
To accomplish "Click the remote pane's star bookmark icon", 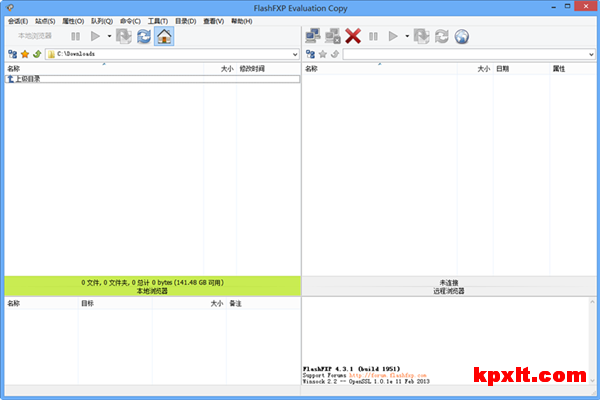I will [322, 54].
